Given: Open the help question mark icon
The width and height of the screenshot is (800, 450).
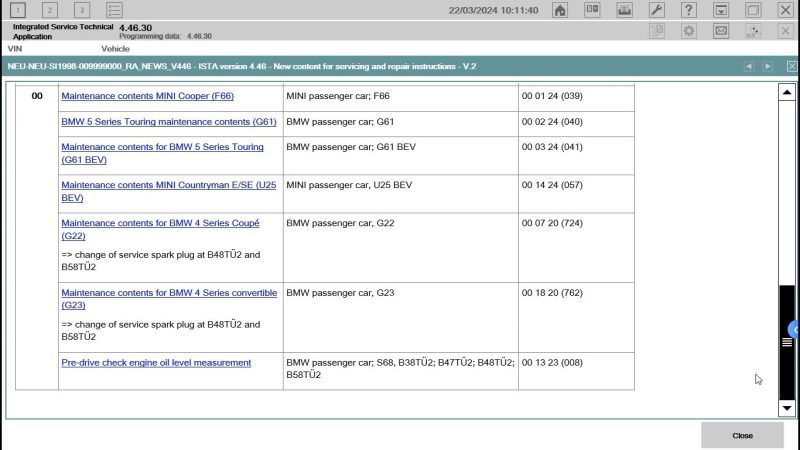Looking at the screenshot, I should point(689,10).
